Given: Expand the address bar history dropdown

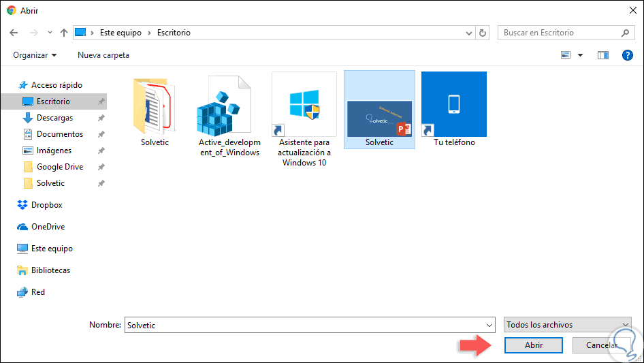Looking at the screenshot, I should [x=468, y=33].
